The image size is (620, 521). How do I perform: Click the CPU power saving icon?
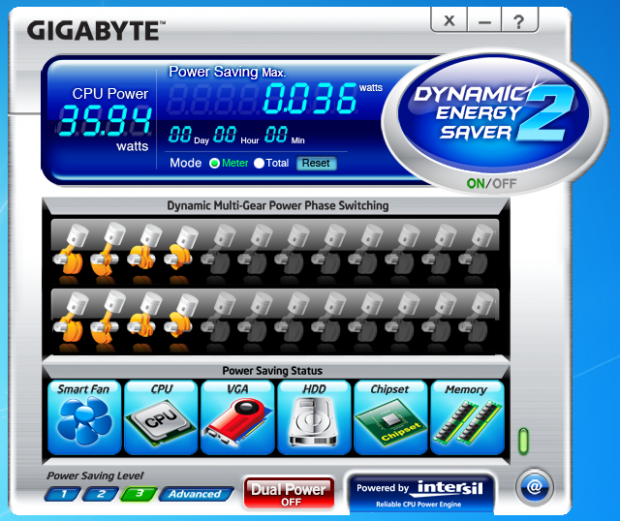click(161, 417)
